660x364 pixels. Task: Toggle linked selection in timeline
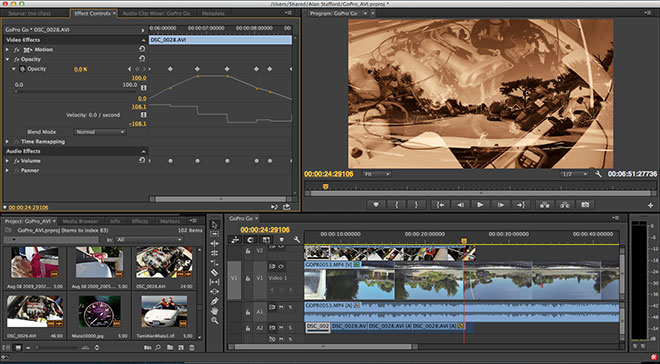(266, 239)
